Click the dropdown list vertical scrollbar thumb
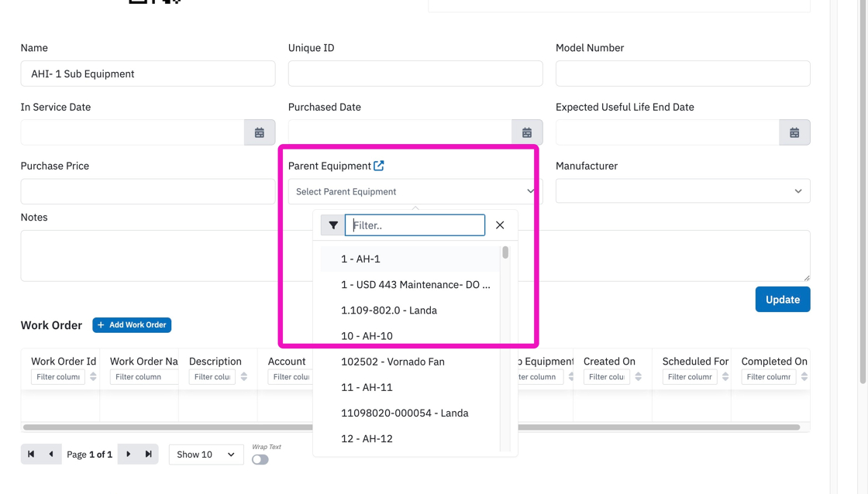The image size is (868, 494). click(505, 253)
